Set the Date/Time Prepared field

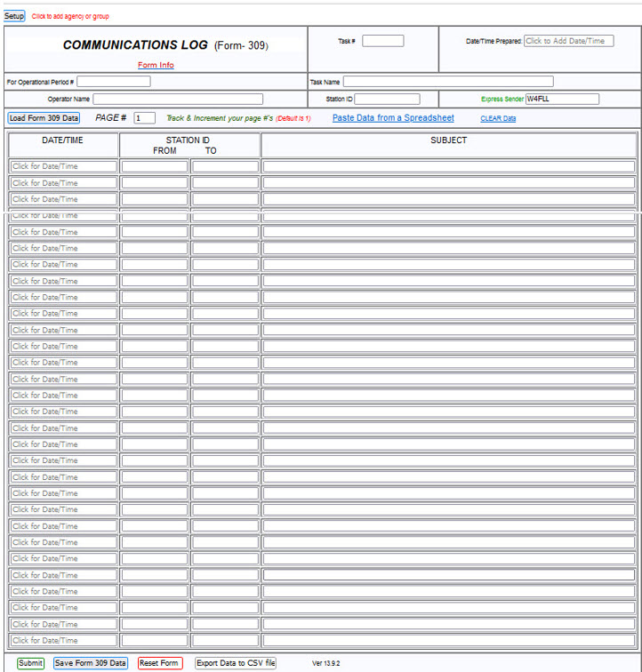pos(568,41)
